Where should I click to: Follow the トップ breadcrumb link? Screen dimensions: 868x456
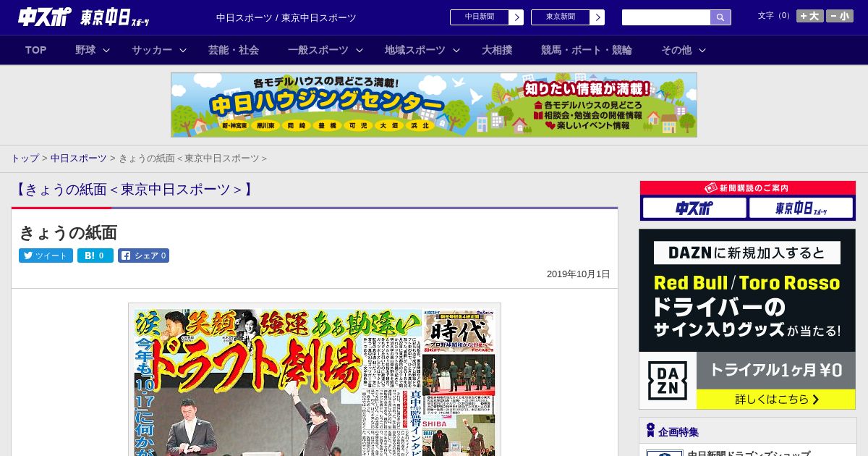[x=25, y=159]
